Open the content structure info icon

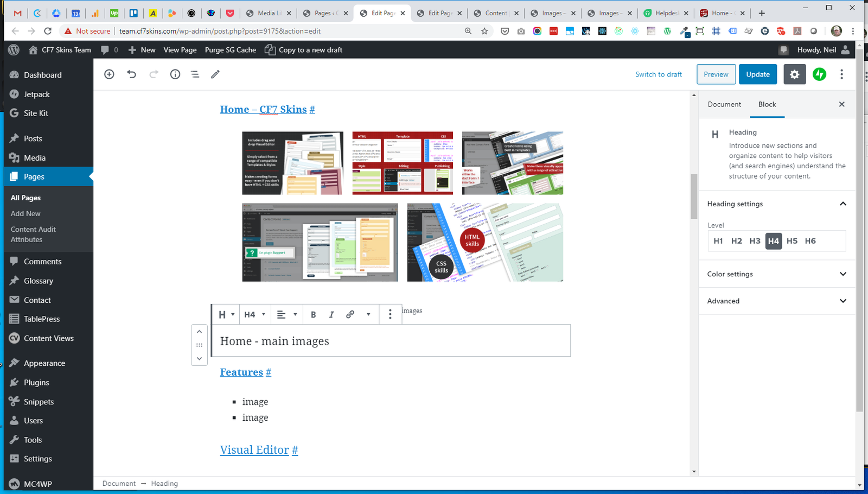pos(175,74)
